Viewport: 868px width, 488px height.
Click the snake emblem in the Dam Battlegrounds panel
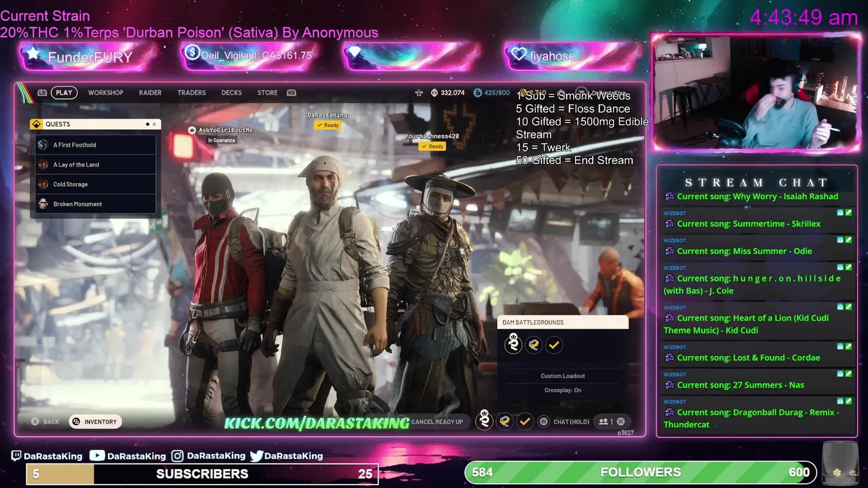tap(513, 344)
